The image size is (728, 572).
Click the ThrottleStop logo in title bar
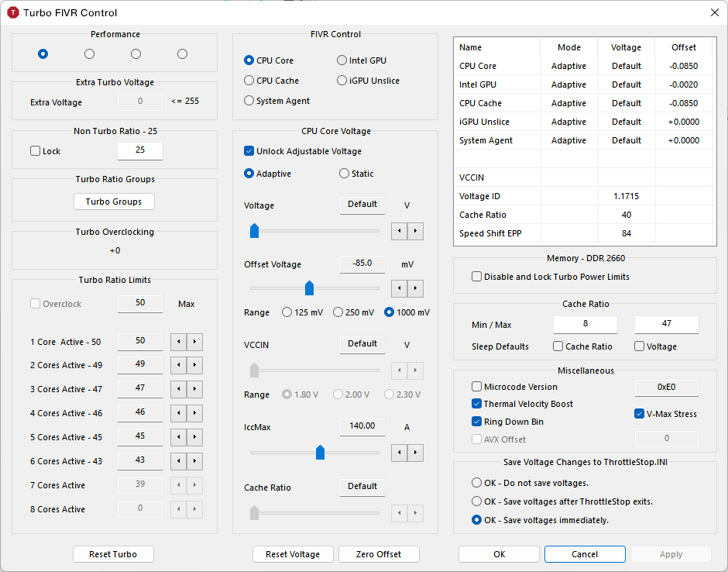coord(13,12)
